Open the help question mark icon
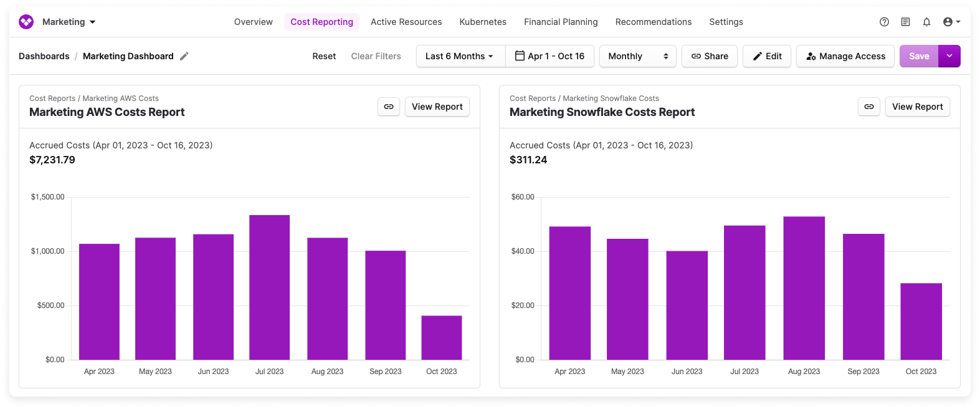The width and height of the screenshot is (980, 409). 884,22
